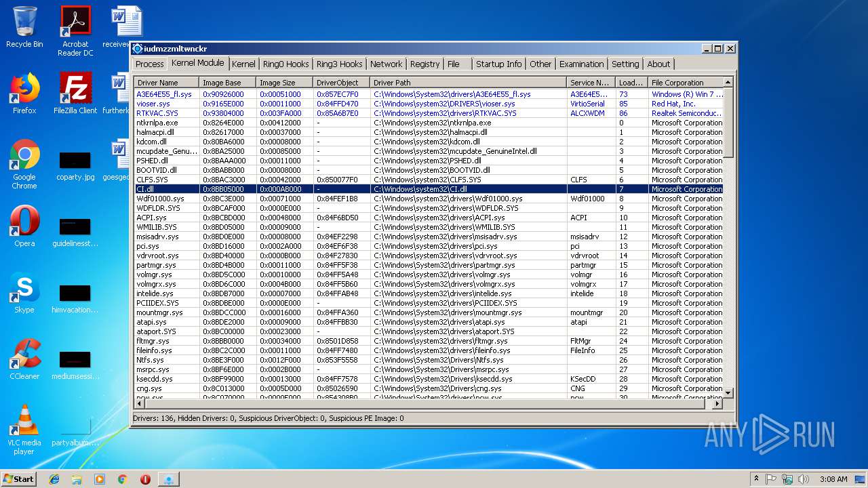This screenshot has width=868, height=488.
Task: Click Chrome icon in taskbar
Action: (x=122, y=479)
